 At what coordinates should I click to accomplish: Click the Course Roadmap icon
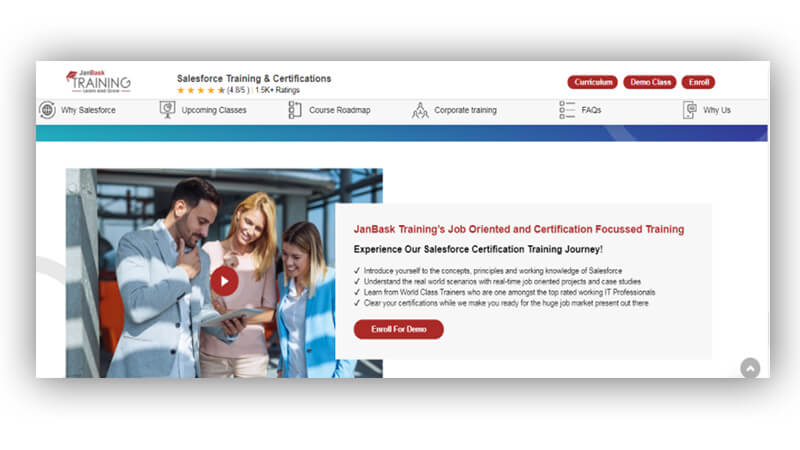[x=295, y=110]
